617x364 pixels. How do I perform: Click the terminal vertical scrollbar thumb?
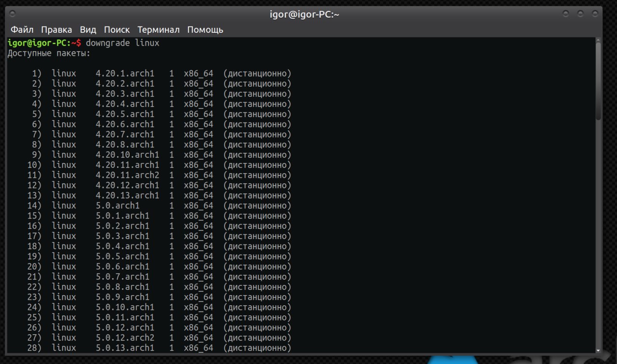tap(598, 81)
